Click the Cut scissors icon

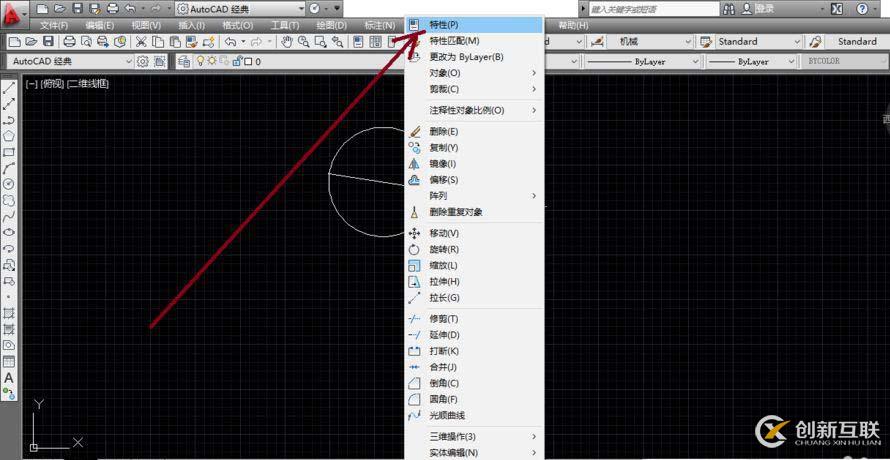[x=141, y=42]
